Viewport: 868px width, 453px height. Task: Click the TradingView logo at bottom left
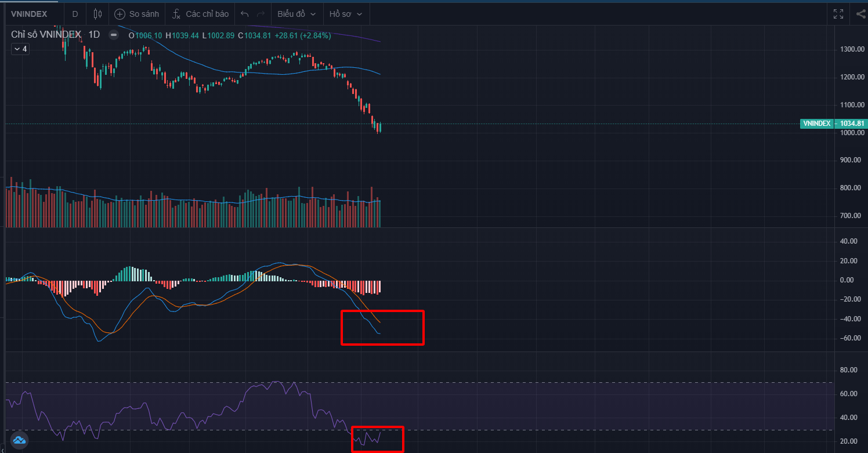pos(20,440)
